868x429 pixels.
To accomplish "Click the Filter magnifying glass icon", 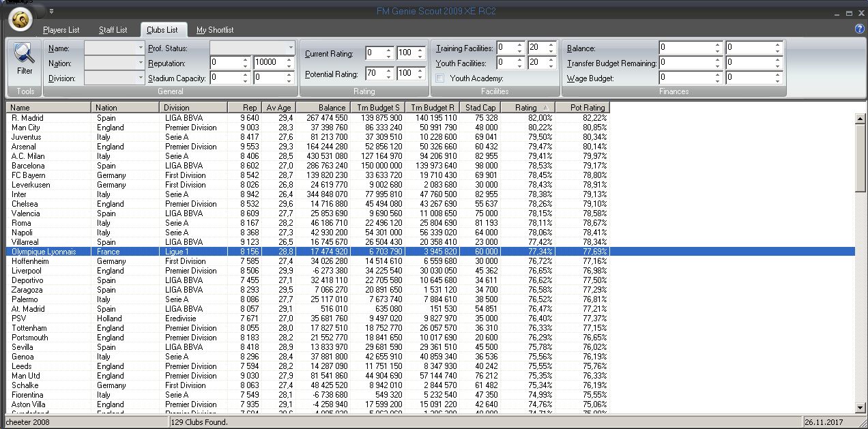I will pyautogui.click(x=25, y=54).
